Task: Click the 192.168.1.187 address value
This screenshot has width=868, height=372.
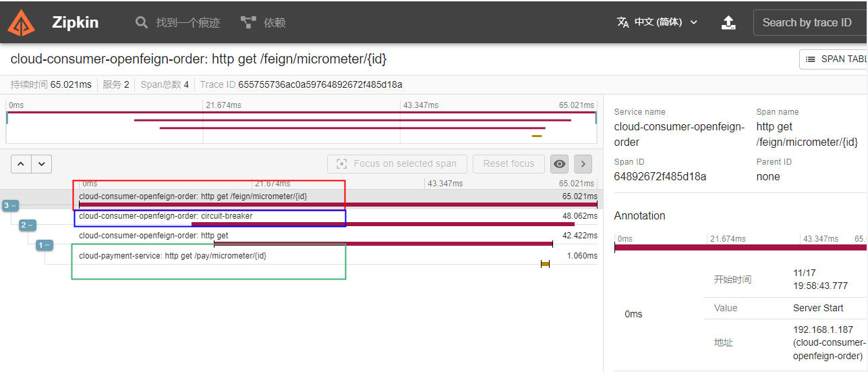Action: tap(829, 343)
